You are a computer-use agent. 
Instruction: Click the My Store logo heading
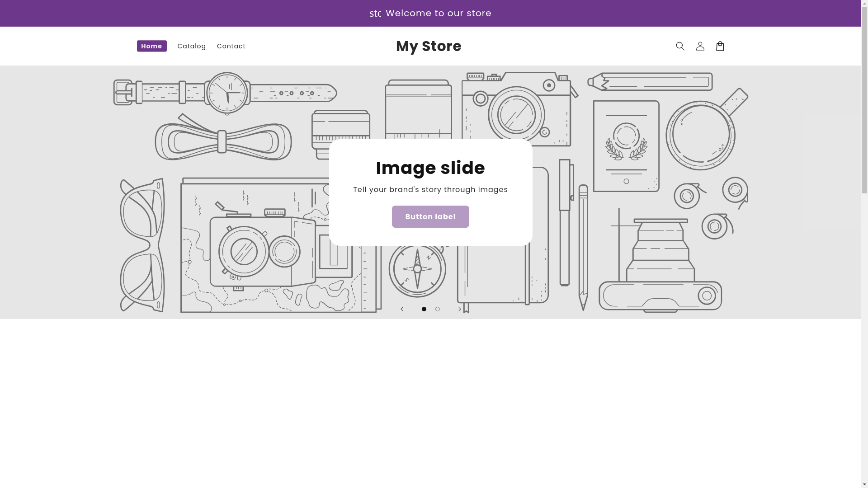point(428,46)
